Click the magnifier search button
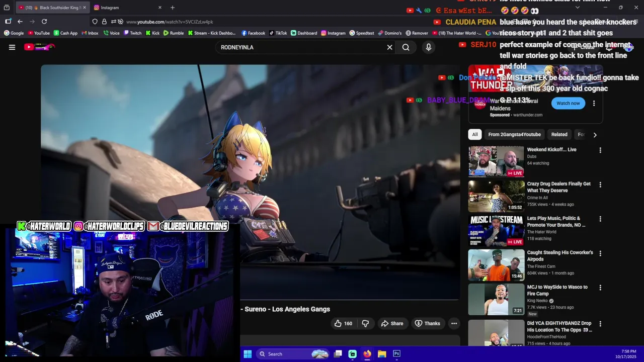Image resolution: width=644 pixels, height=362 pixels. [x=406, y=47]
